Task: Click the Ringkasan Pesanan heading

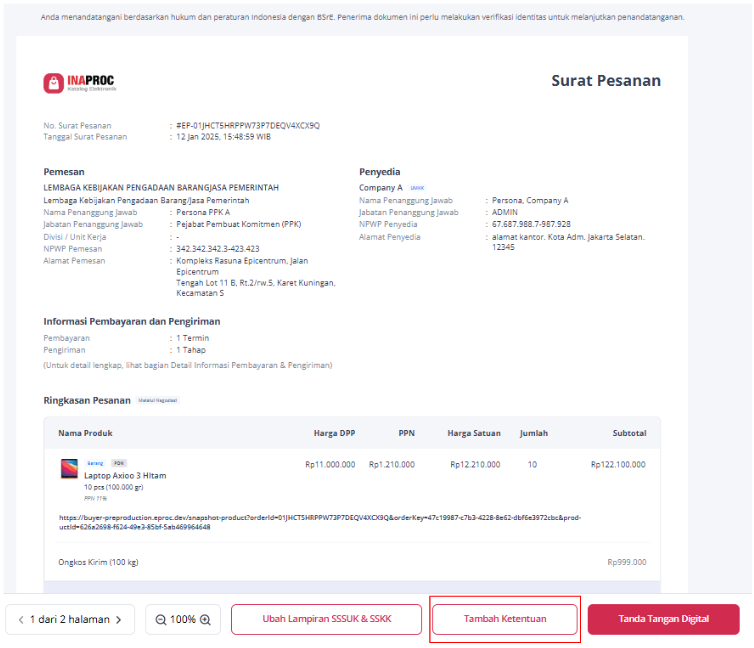Action: [87, 401]
